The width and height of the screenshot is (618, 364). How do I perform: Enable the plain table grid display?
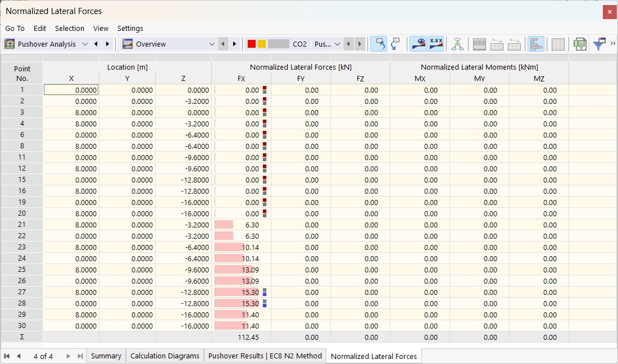point(557,44)
